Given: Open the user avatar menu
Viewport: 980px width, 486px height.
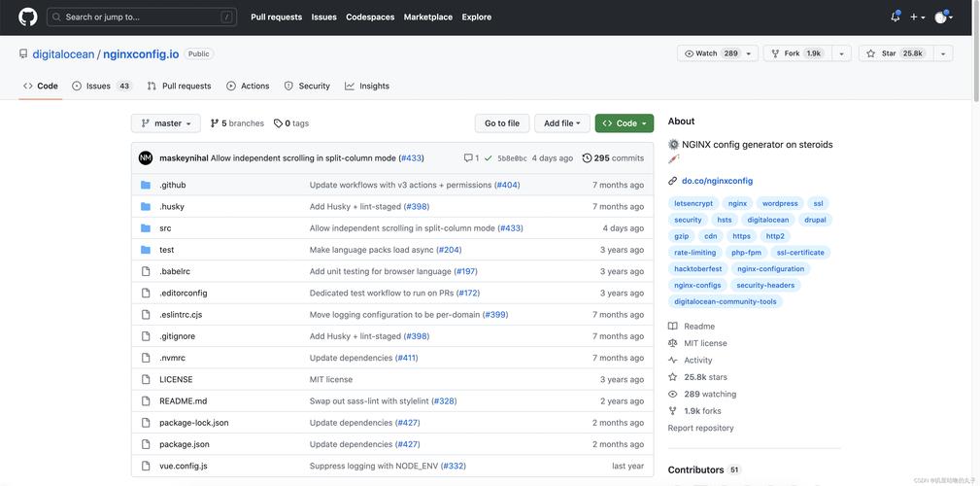Looking at the screenshot, I should coord(943,17).
